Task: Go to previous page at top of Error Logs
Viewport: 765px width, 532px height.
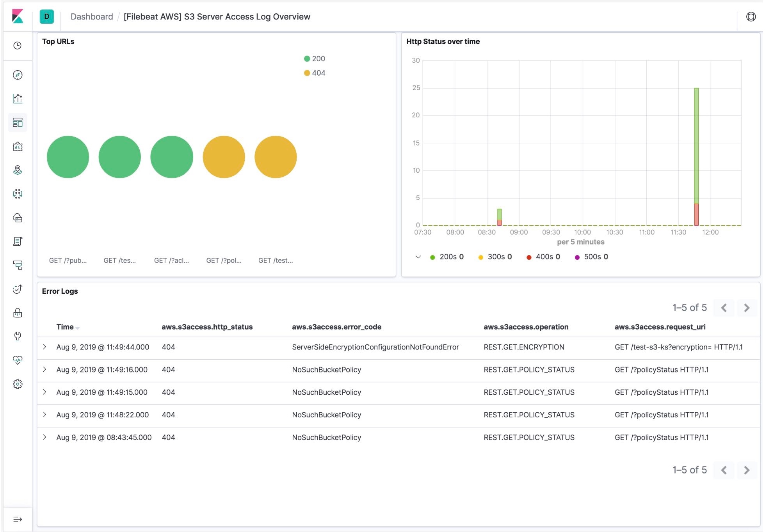Action: click(x=724, y=308)
